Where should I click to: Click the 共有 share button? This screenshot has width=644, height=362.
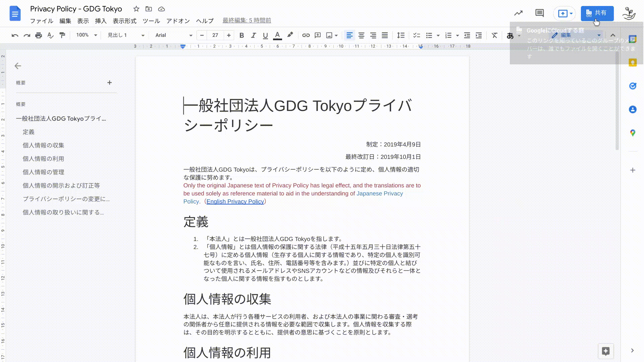click(597, 13)
